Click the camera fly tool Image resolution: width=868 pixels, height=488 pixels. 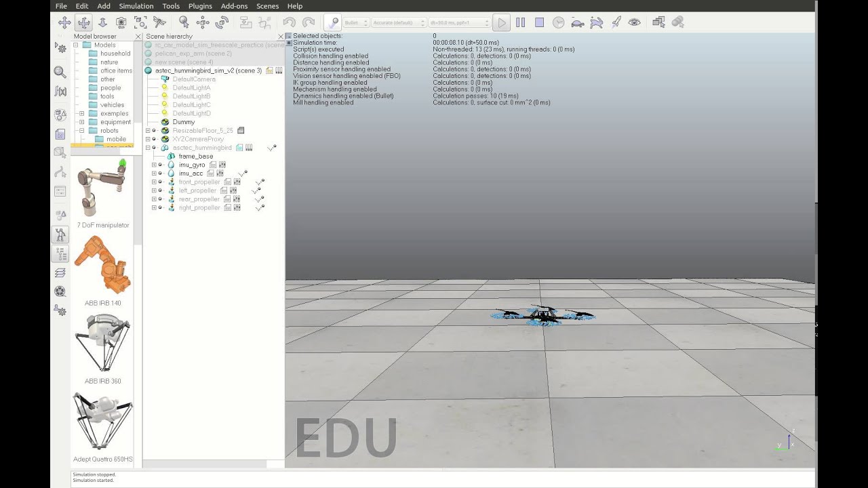(159, 22)
